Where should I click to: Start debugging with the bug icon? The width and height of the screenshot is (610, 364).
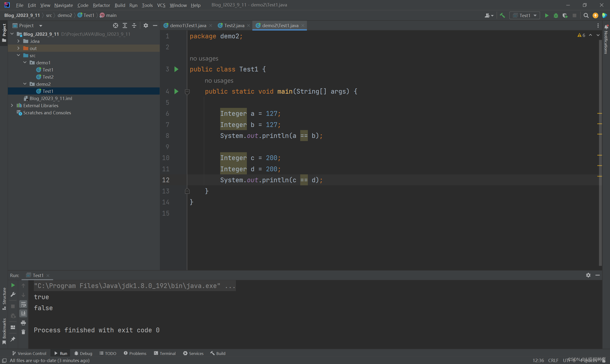[556, 15]
